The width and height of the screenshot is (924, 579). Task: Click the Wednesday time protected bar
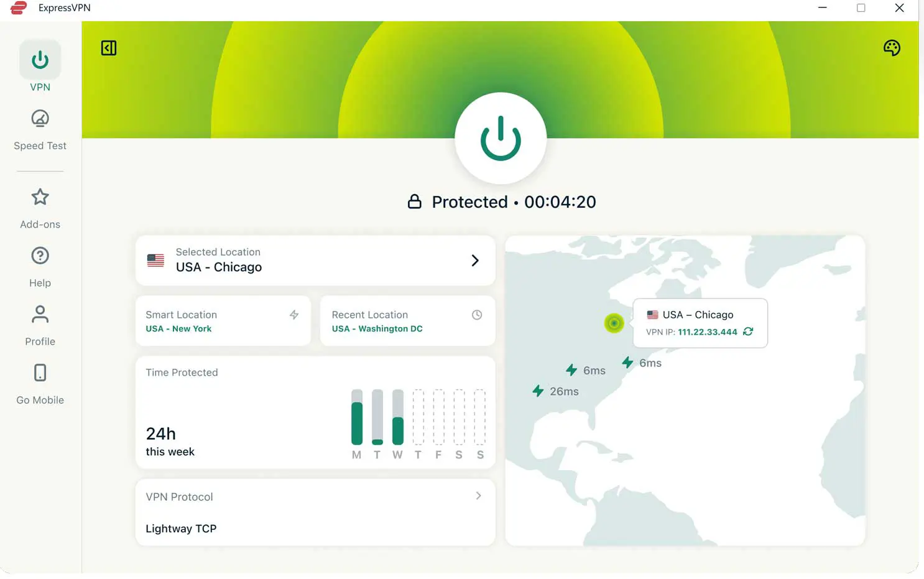pos(397,417)
